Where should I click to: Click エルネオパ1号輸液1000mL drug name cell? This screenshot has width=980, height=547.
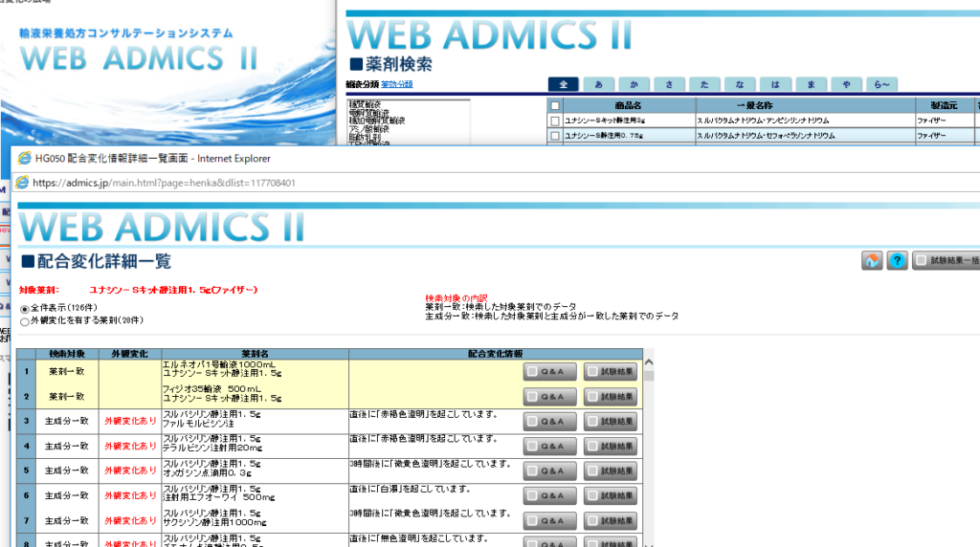pyautogui.click(x=219, y=364)
